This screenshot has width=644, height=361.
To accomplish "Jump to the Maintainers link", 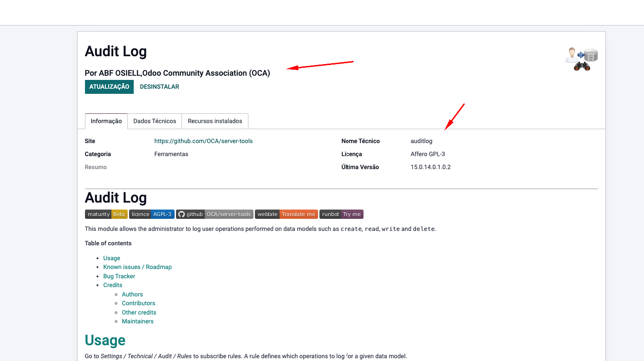I will 137,322.
